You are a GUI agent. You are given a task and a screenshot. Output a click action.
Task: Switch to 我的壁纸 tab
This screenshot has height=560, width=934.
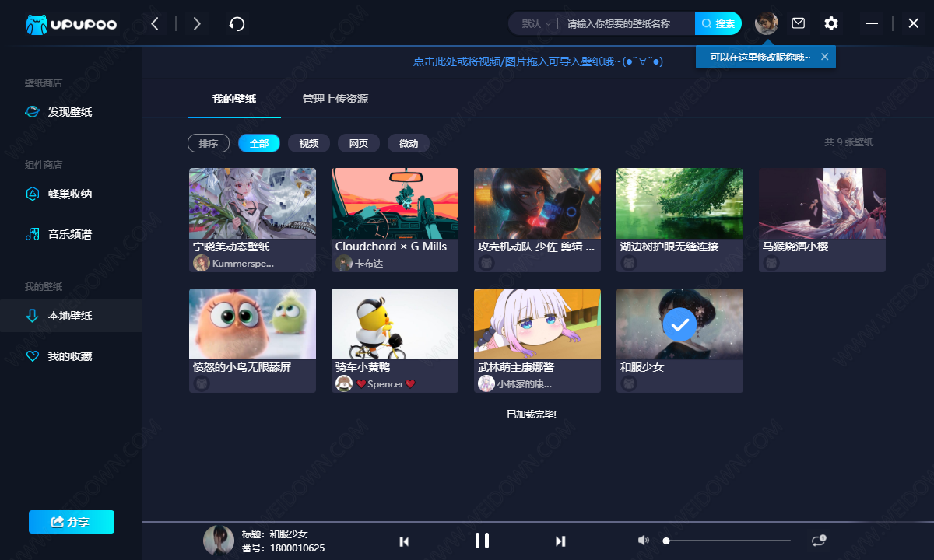(234, 100)
